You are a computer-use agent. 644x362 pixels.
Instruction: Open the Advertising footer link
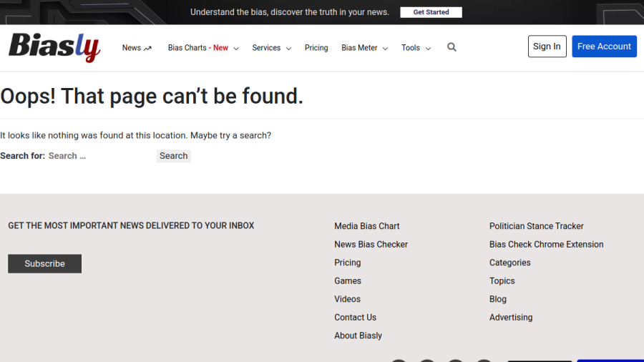click(511, 317)
